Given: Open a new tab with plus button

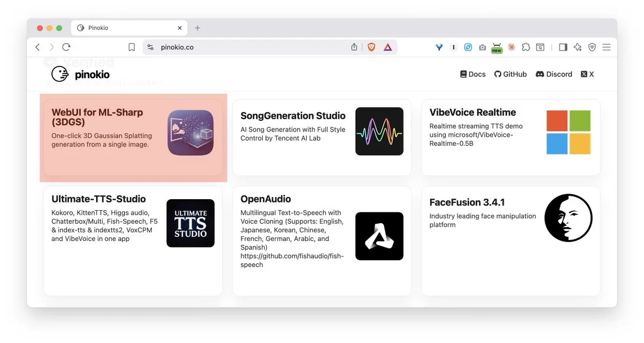Looking at the screenshot, I should click(x=197, y=28).
